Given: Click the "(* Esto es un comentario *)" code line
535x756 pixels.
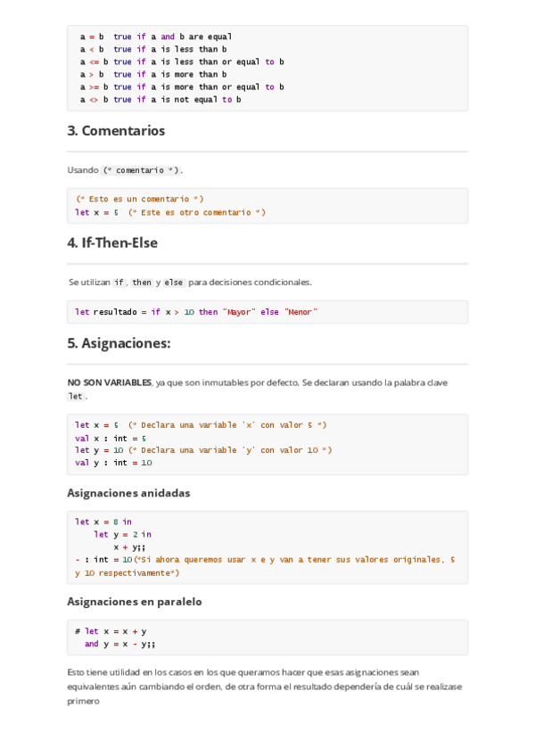Looking at the screenshot, I should point(139,199).
